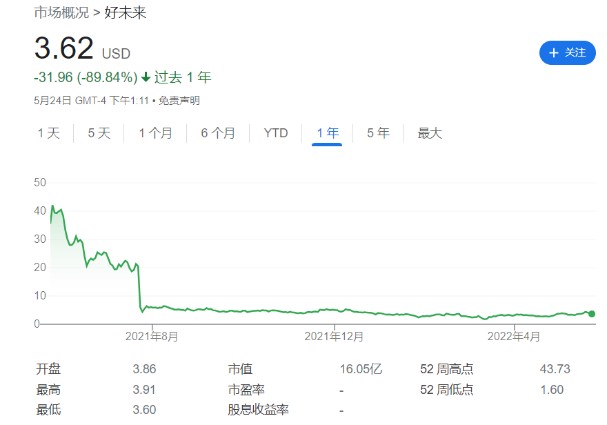Click the 最高 value 3.91

pyautogui.click(x=144, y=389)
